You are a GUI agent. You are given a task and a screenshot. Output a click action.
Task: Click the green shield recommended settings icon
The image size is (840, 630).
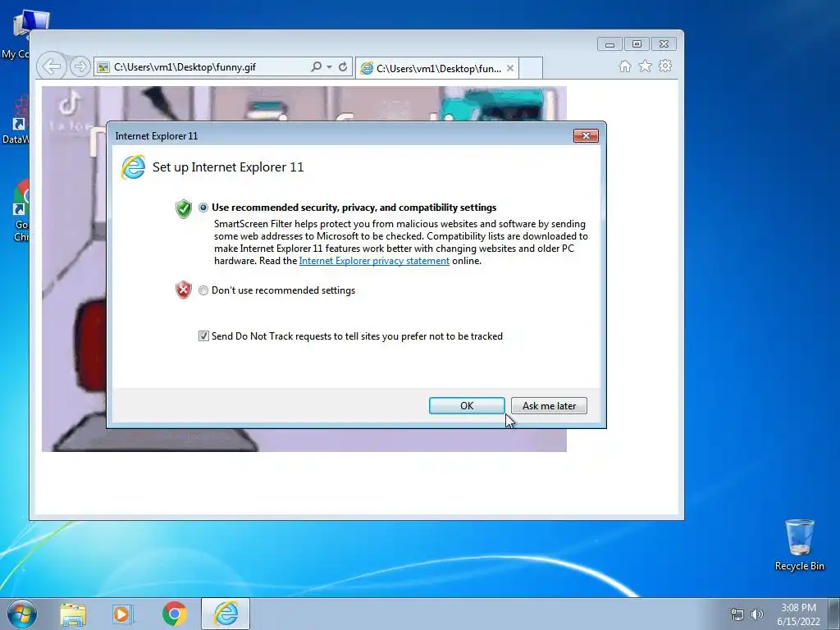(x=184, y=209)
